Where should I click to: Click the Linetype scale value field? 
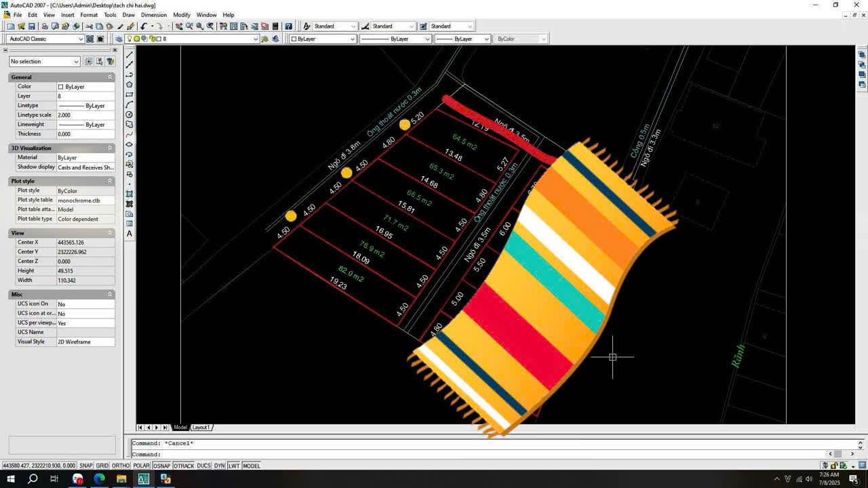(x=85, y=115)
